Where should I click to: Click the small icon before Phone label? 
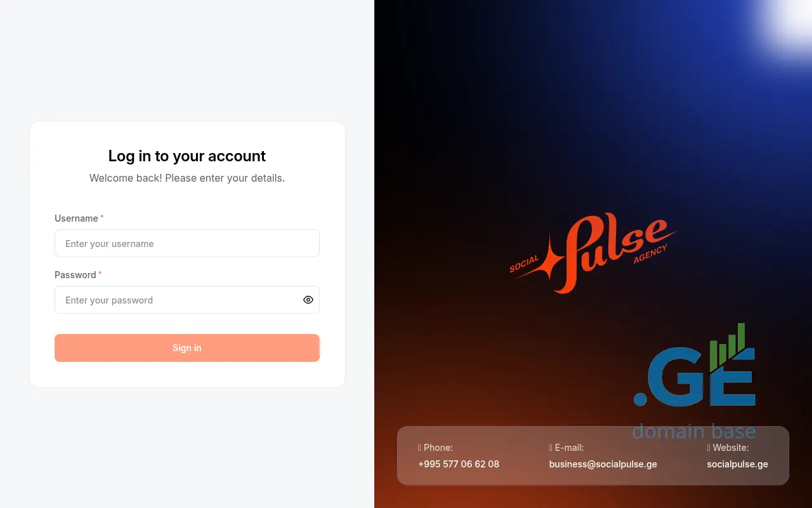(x=419, y=448)
